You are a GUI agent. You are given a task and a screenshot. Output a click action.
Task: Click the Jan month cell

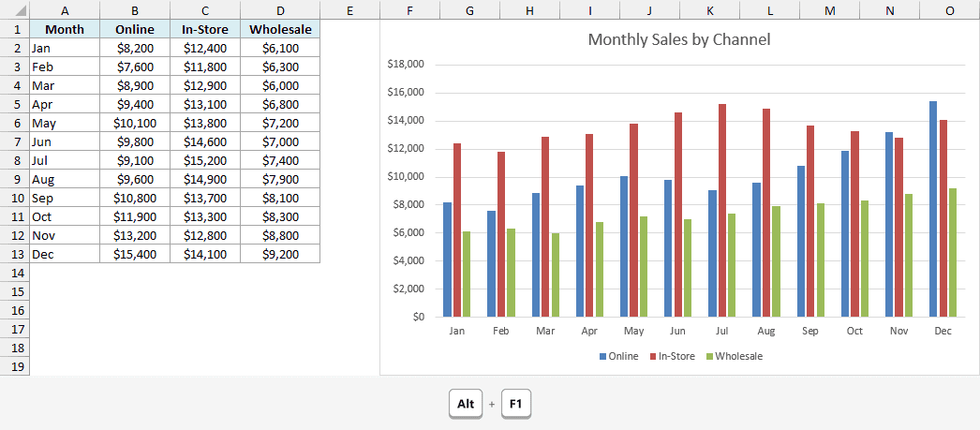point(65,48)
